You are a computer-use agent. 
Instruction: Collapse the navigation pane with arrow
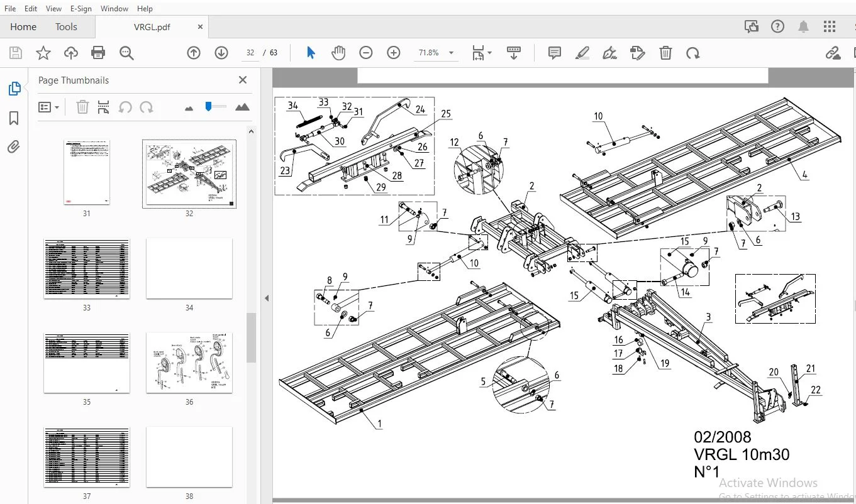(x=267, y=298)
